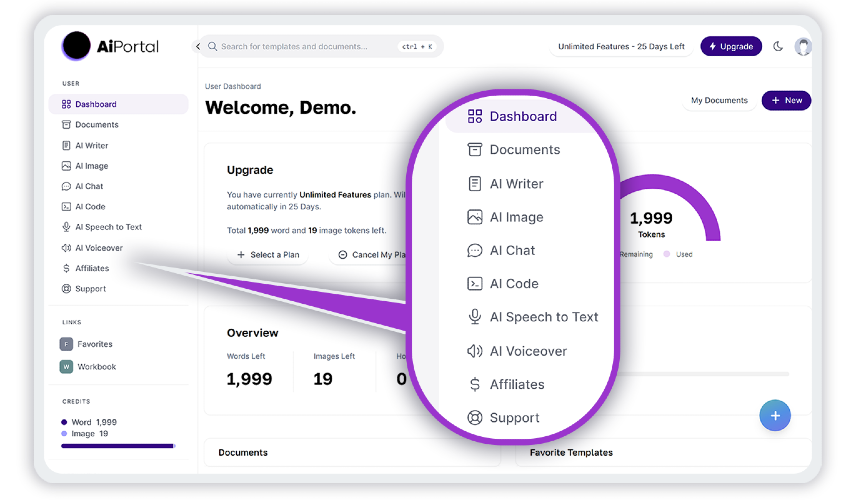The width and height of the screenshot is (856, 500).
Task: Open AI Speech to Text microphone icon, left sidebar
Action: tap(66, 227)
